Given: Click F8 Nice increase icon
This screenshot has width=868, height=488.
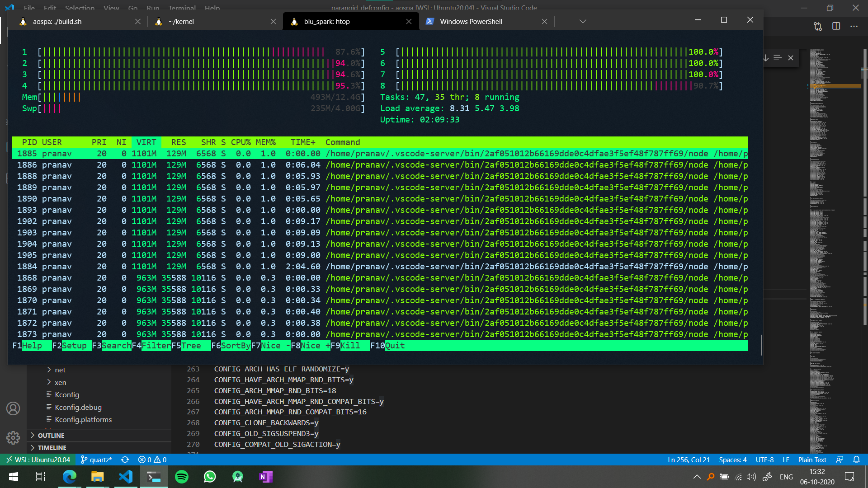Looking at the screenshot, I should [316, 346].
